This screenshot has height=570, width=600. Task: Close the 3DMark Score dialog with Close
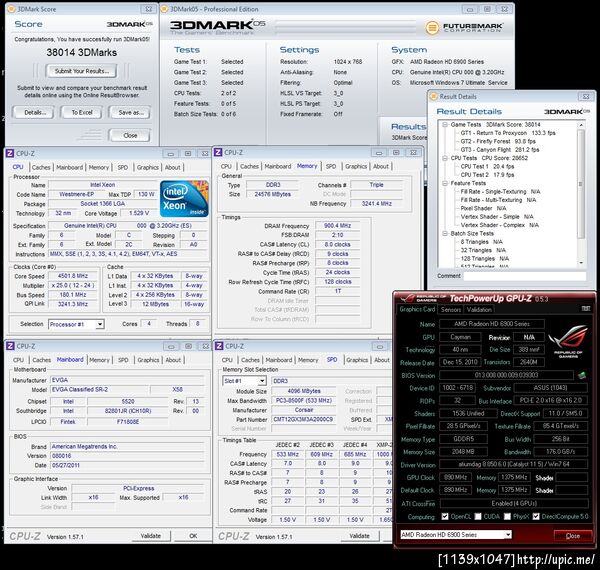click(130, 135)
